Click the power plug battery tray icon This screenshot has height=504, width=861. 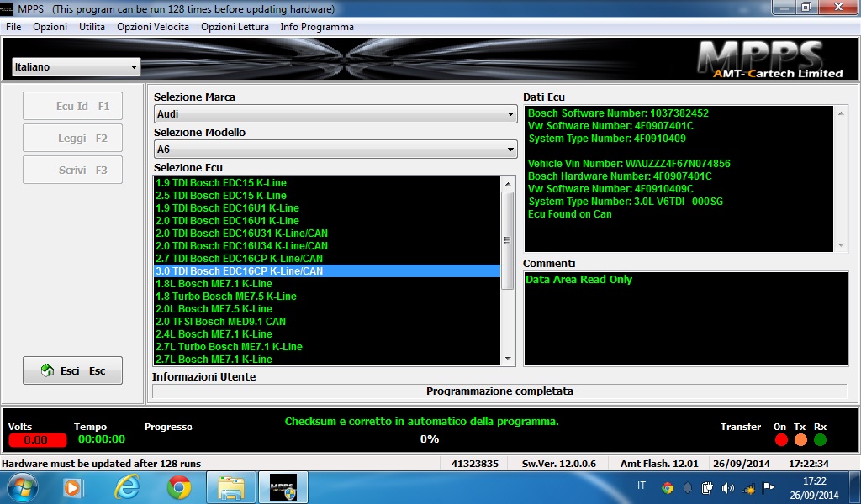click(x=707, y=487)
